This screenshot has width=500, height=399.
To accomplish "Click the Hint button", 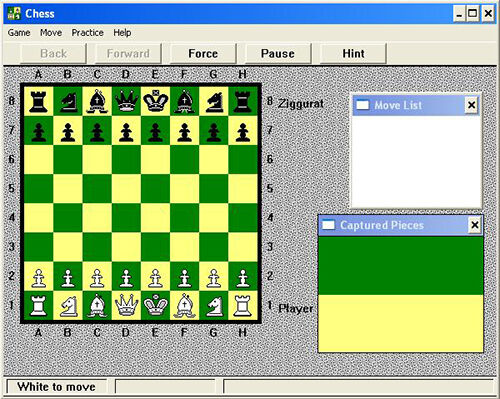I will tap(353, 53).
